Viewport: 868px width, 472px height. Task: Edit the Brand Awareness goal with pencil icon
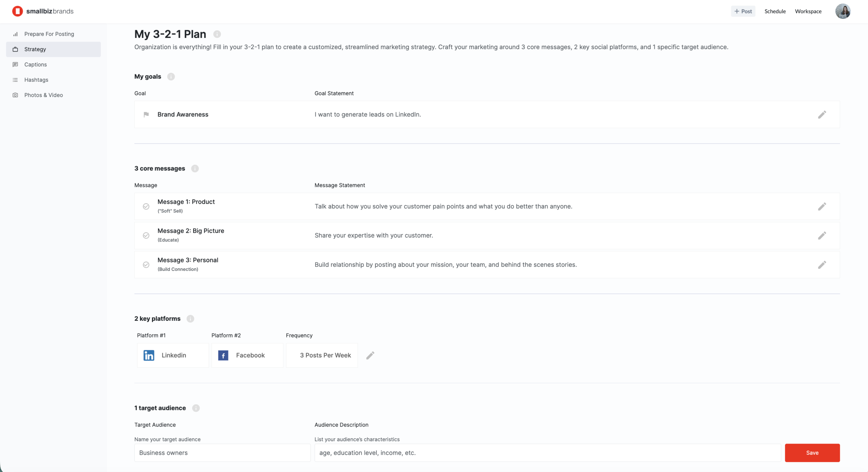[822, 115]
